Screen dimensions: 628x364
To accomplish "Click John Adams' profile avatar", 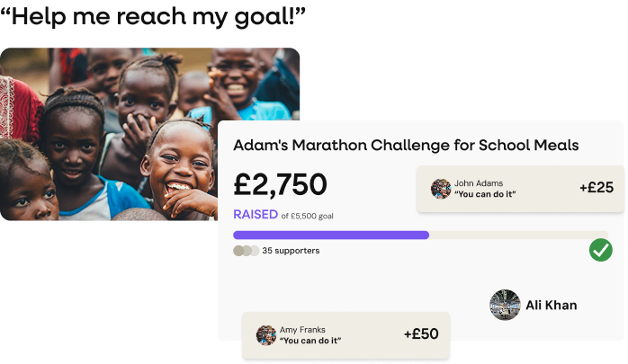I will pos(441,189).
